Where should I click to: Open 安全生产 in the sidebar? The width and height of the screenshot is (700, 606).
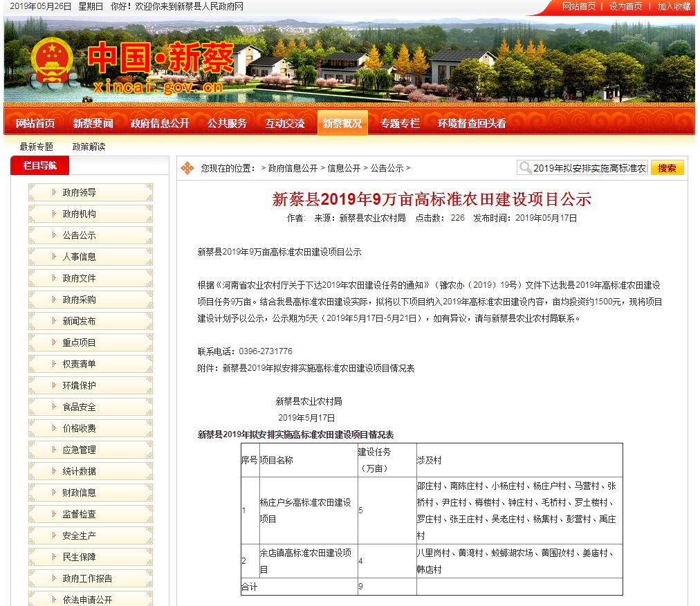91,535
